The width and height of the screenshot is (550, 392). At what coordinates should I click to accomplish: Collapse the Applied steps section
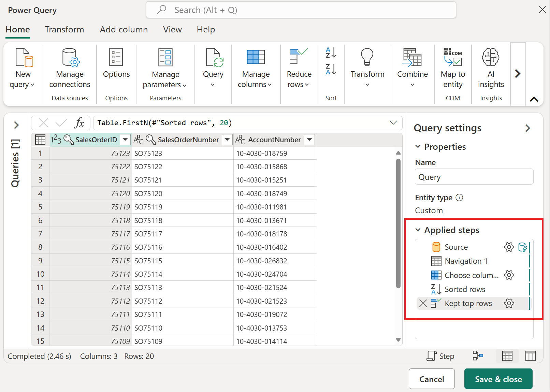tap(418, 230)
